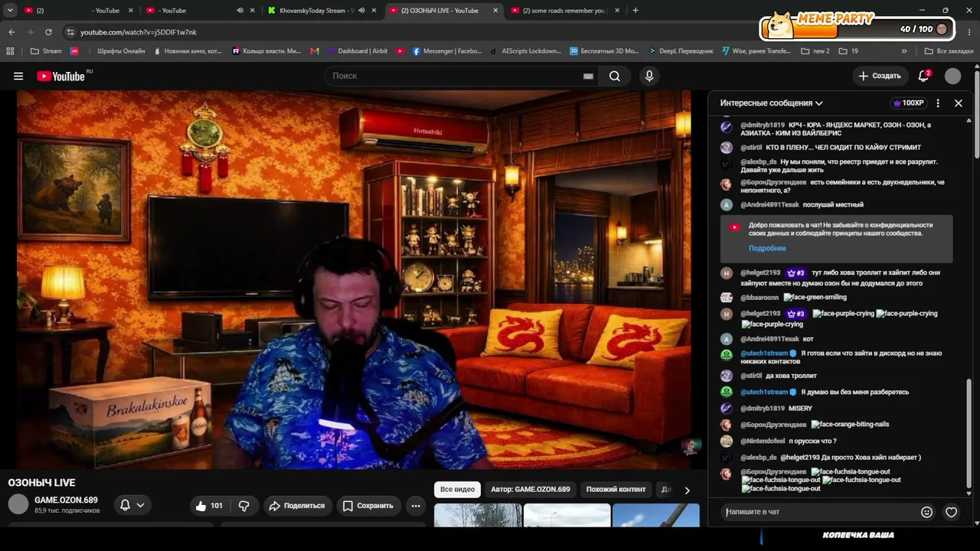Image resolution: width=980 pixels, height=551 pixels.
Task: Open the notifications bell in header
Action: click(x=924, y=76)
